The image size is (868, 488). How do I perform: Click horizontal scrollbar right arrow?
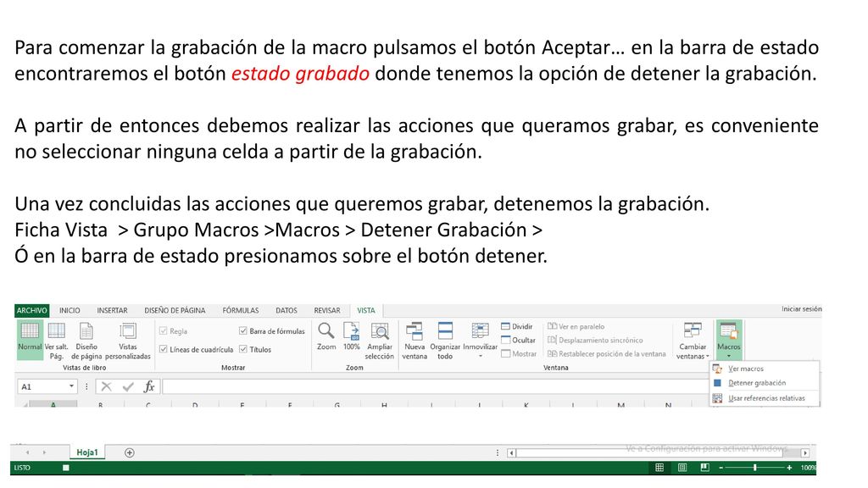click(805, 452)
